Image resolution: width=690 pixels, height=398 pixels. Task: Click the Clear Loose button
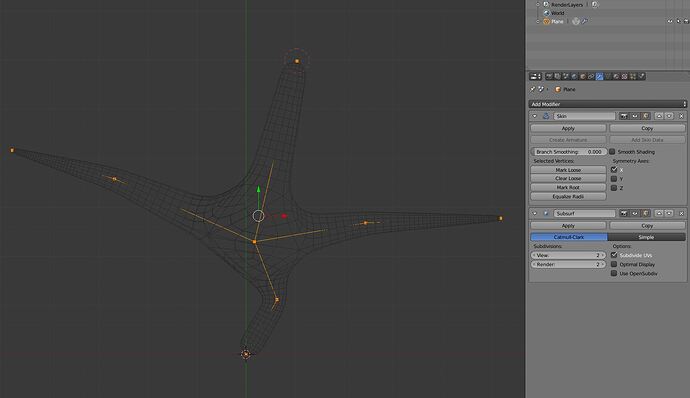[568, 179]
